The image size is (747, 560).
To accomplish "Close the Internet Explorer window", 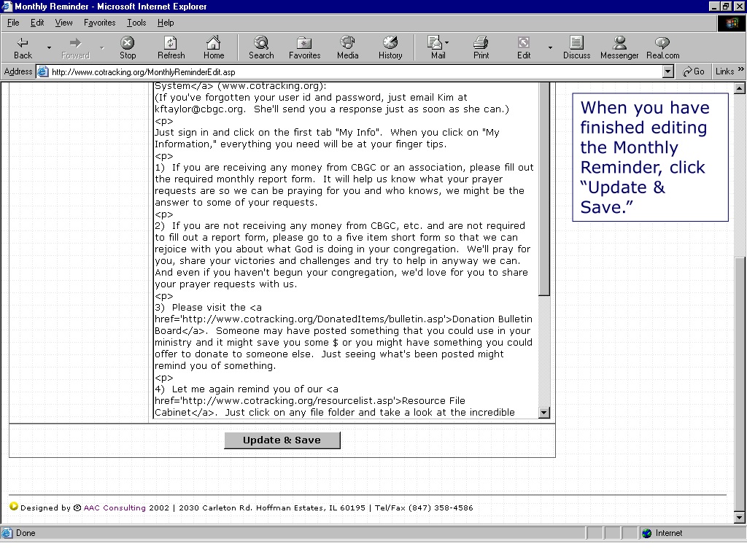I will tap(738, 6).
